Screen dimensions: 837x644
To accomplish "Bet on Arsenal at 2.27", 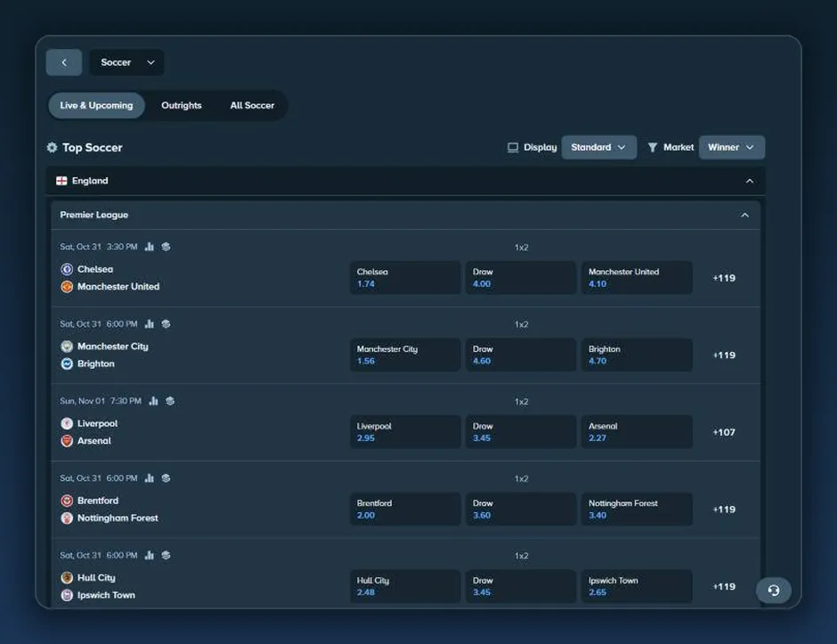I will pos(637,432).
